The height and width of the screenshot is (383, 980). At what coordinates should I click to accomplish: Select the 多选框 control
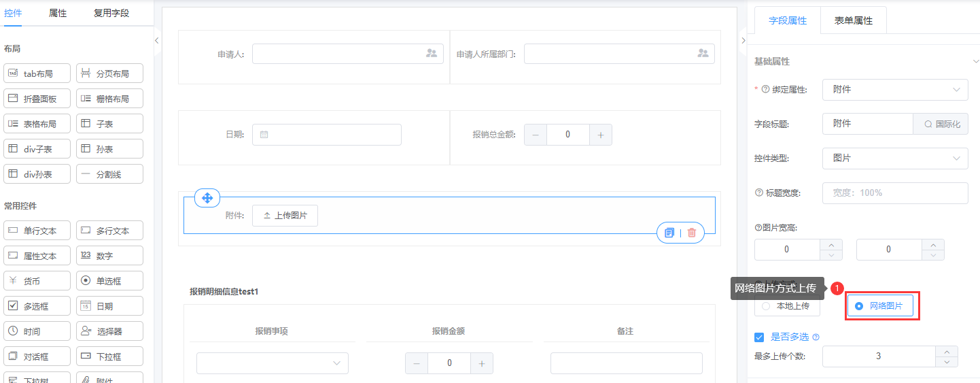37,306
